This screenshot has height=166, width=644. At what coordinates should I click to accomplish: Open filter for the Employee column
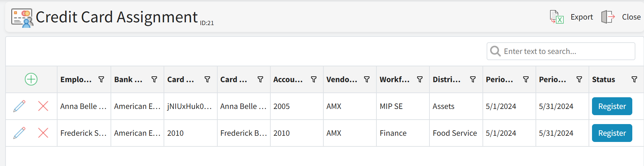tap(101, 79)
